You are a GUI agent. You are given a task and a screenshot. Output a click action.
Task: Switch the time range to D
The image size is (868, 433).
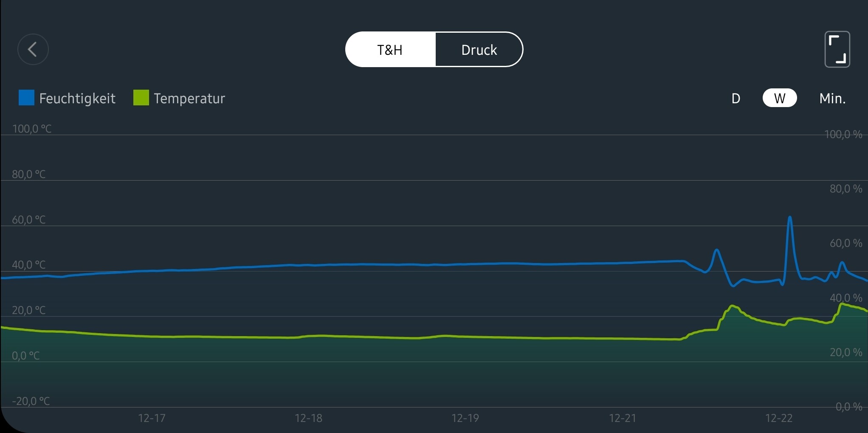(x=736, y=98)
